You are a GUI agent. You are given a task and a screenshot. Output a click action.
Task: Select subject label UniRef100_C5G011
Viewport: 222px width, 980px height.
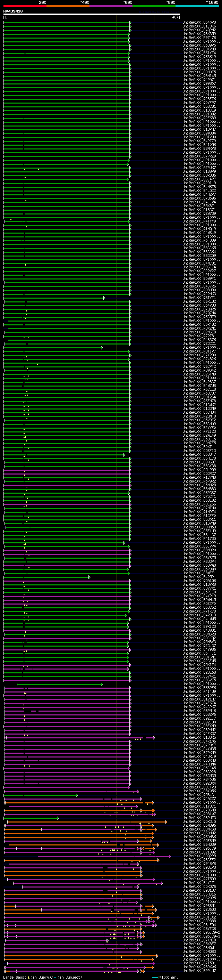[x=199, y=520]
